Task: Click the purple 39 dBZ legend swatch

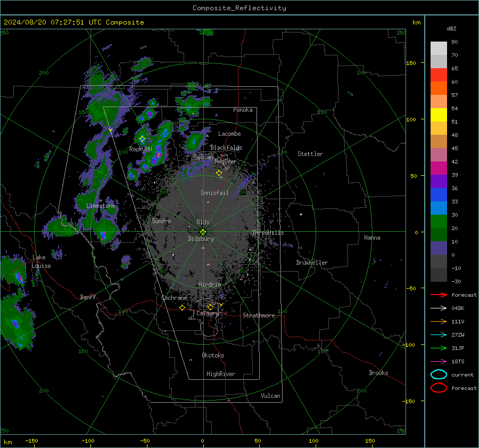Action: (x=439, y=182)
